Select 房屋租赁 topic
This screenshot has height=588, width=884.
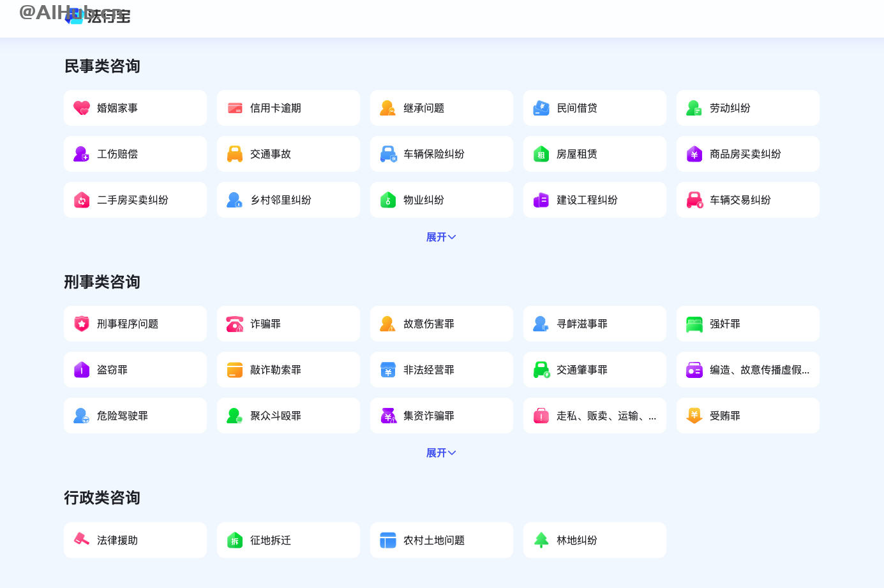pyautogui.click(x=595, y=154)
